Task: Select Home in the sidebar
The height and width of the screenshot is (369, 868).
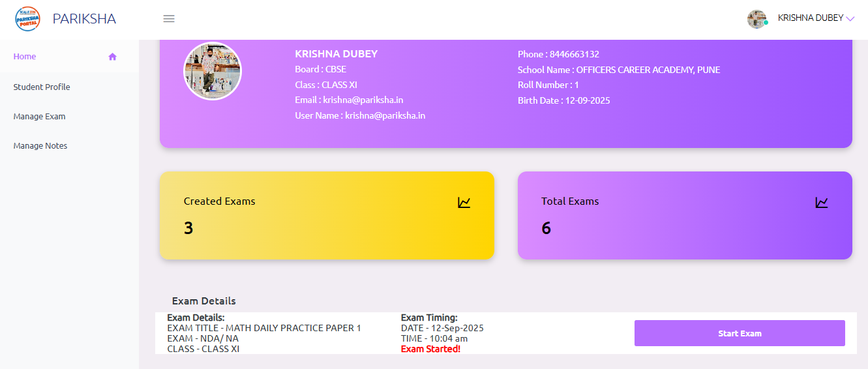Action: (x=25, y=57)
